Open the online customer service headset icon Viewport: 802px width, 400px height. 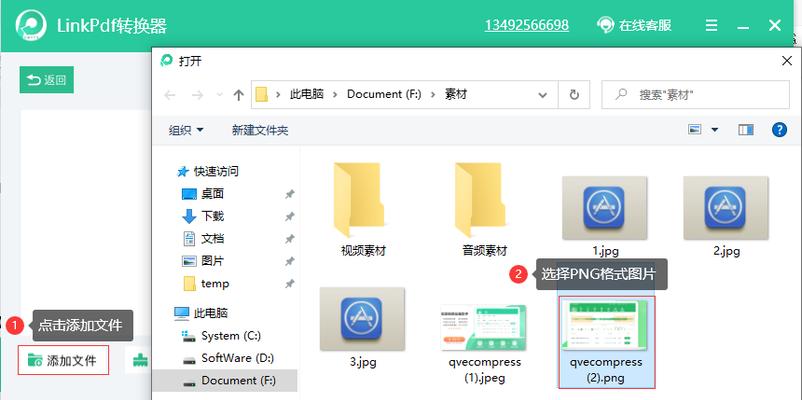pyautogui.click(x=606, y=25)
